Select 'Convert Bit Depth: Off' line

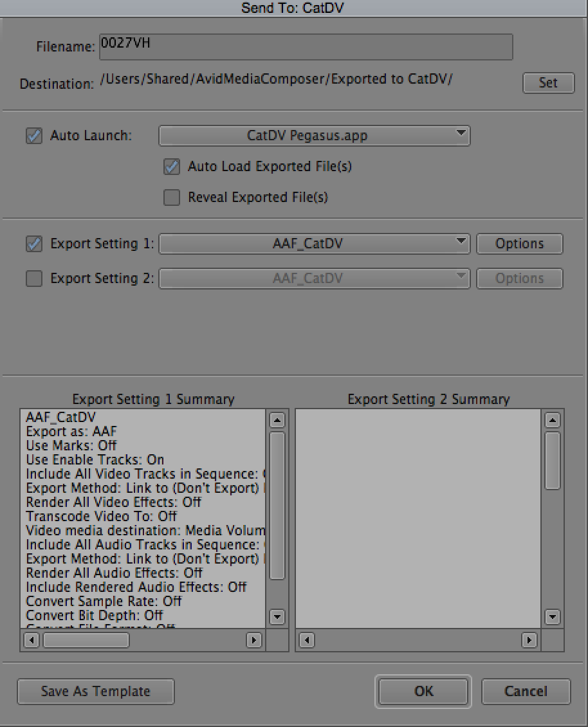point(95,615)
